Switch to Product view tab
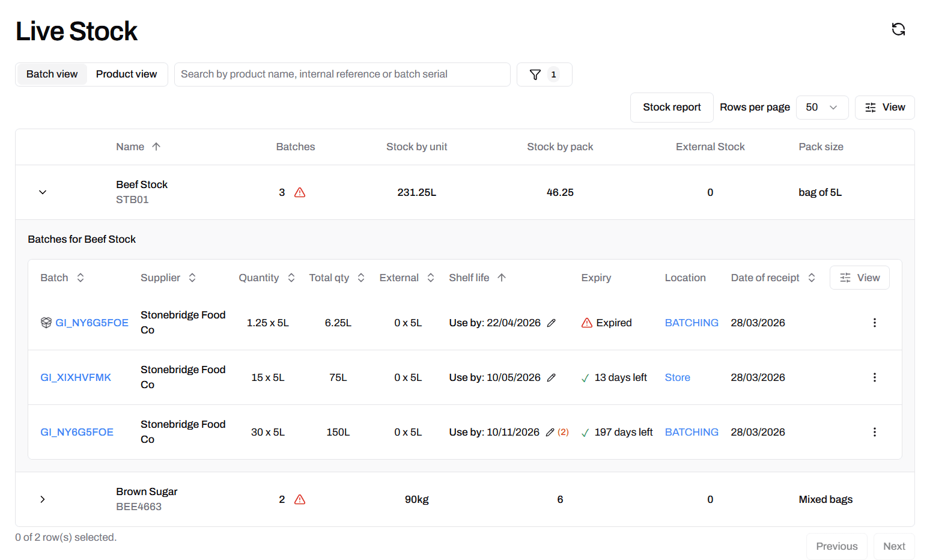Screen dimensions: 930x560 [x=126, y=75]
